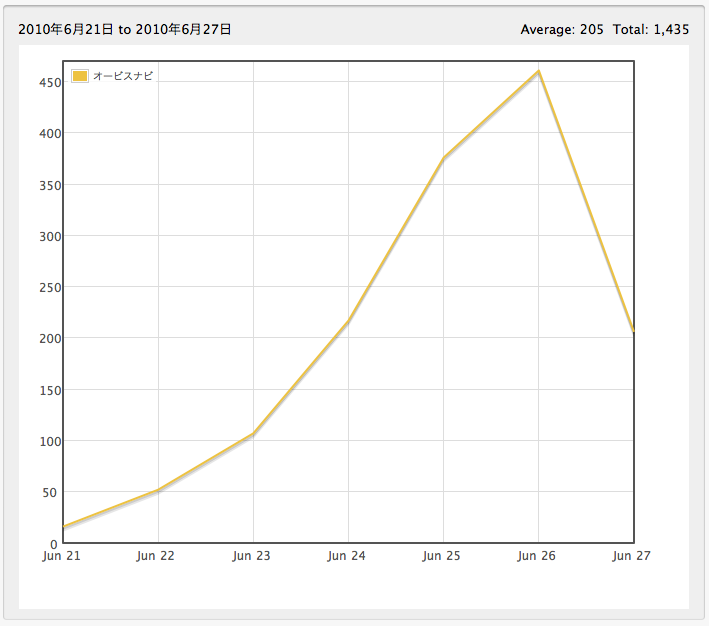Click the Jun 24 x-axis label

(347, 556)
